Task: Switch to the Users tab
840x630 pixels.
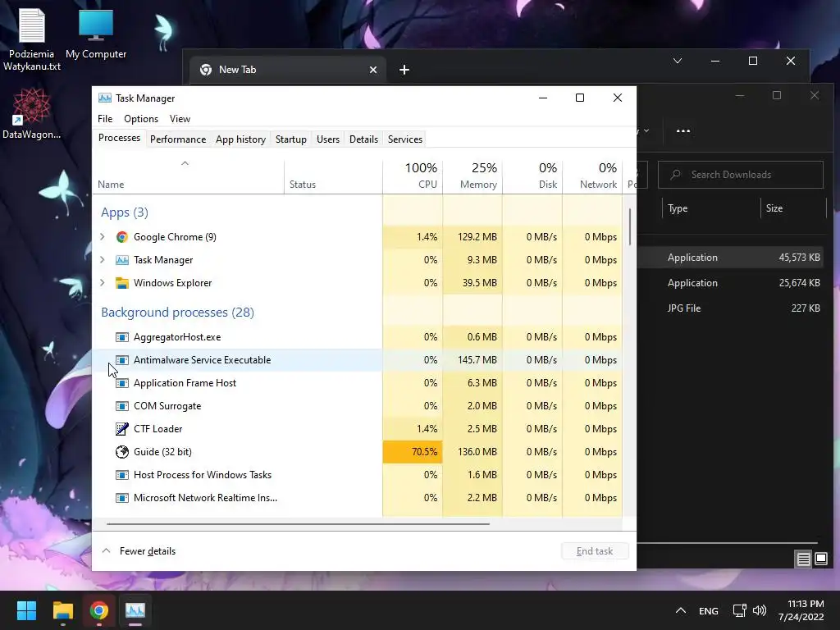Action: [328, 139]
